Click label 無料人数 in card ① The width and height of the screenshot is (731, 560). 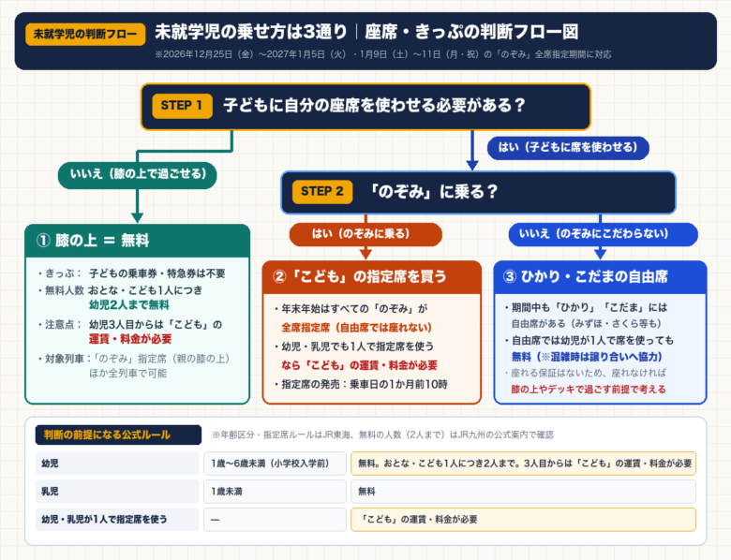coord(65,290)
